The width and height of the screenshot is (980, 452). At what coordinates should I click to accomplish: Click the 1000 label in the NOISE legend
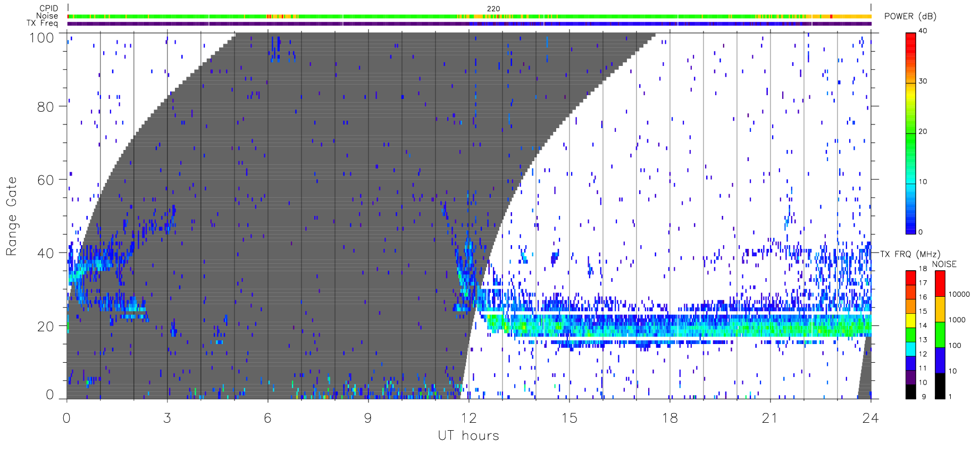[x=957, y=320]
